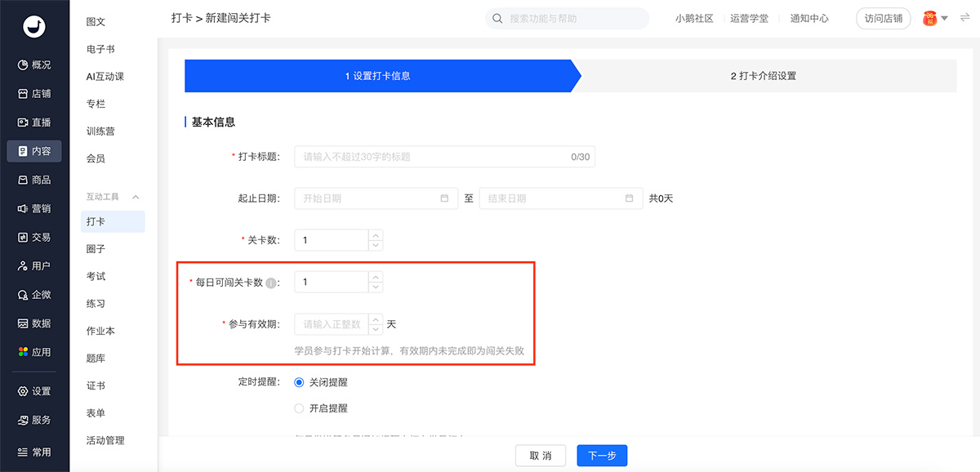This screenshot has width=980, height=472.
Task: Switch to step 2 打卡介绍设置
Action: tap(763, 76)
